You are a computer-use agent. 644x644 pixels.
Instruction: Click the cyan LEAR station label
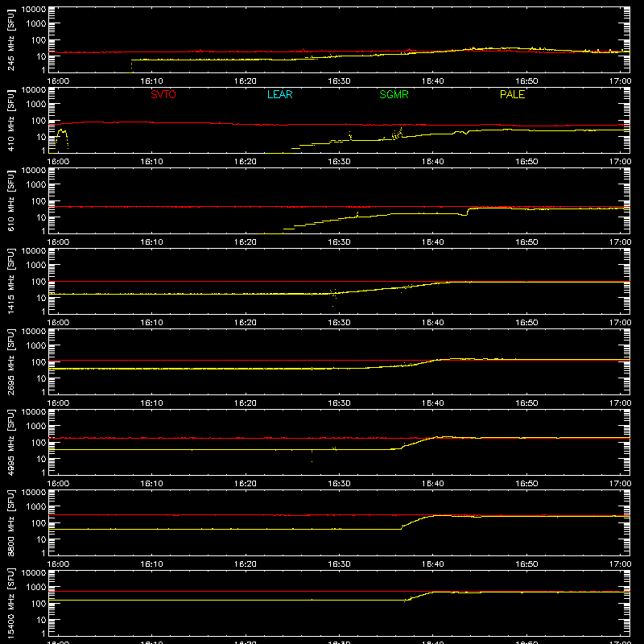(279, 94)
